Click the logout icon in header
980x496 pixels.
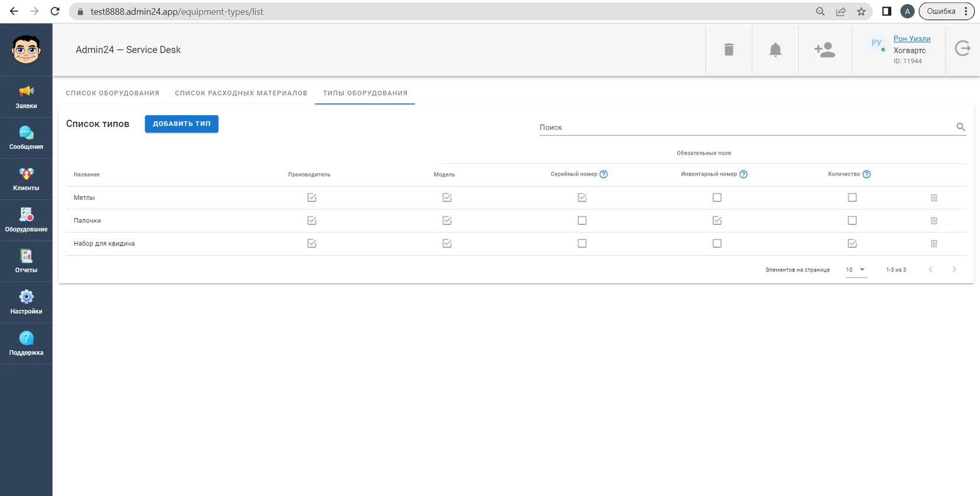(963, 48)
